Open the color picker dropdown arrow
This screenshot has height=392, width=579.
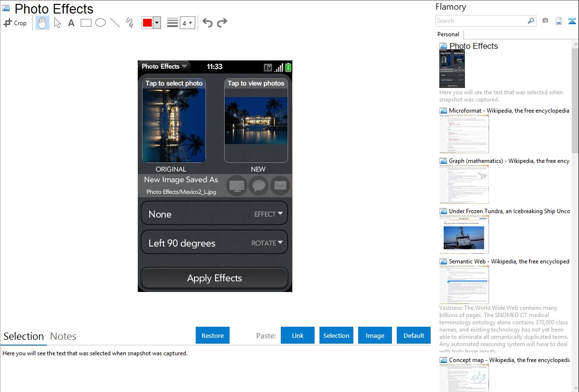(x=157, y=23)
